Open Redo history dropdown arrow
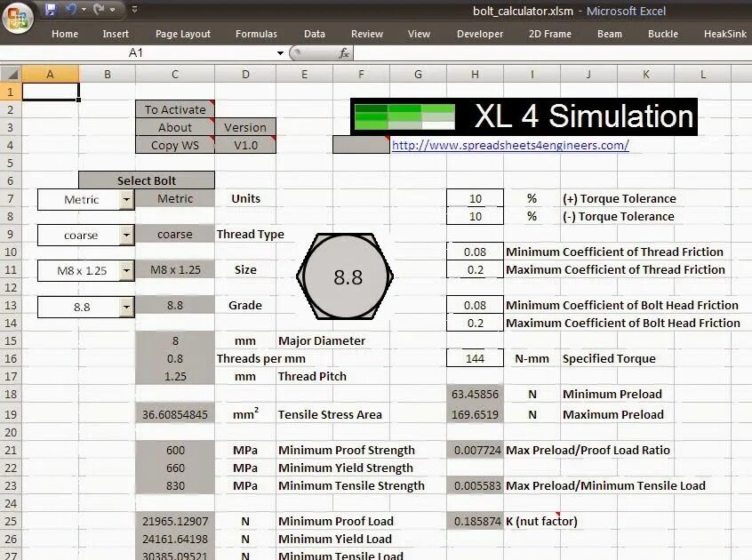The width and height of the screenshot is (752, 560). (x=113, y=9)
